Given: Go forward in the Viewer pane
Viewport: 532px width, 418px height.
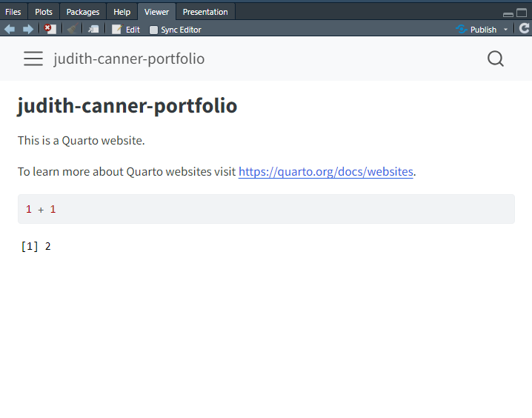Looking at the screenshot, I should pos(28,30).
